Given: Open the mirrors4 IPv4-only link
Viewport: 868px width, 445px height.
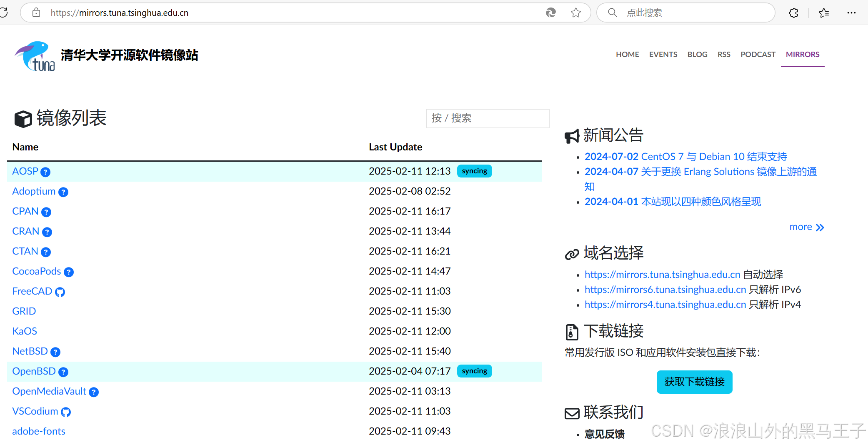Looking at the screenshot, I should point(665,305).
